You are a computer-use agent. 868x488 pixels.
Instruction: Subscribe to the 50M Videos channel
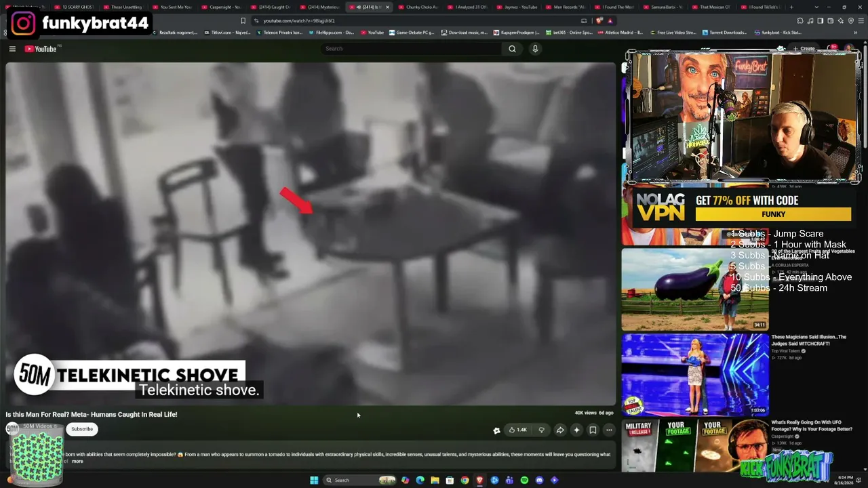[82, 429]
